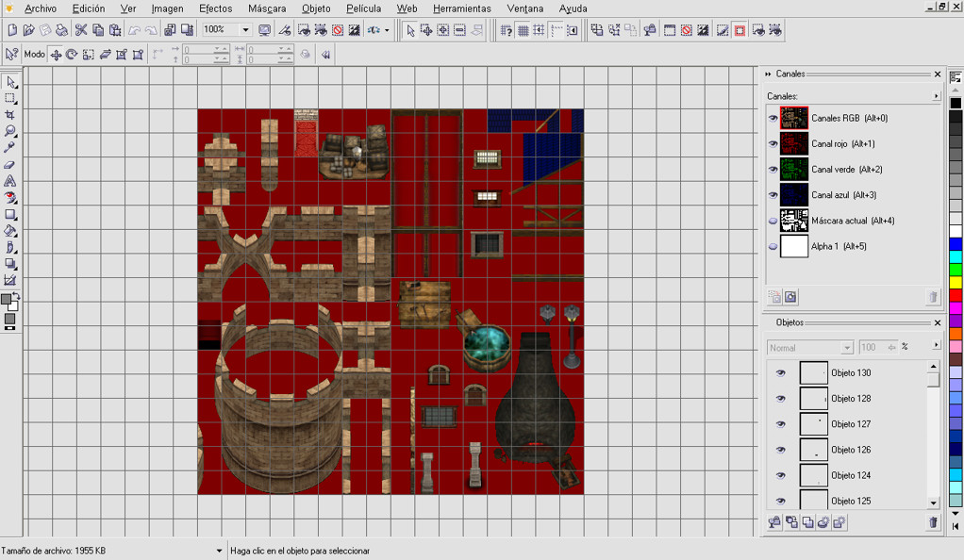Toggle visibility of Canal verde
The height and width of the screenshot is (560, 964).
[773, 170]
